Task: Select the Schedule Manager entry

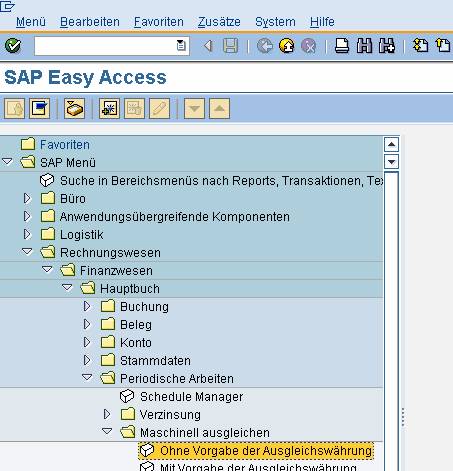Action: pyautogui.click(x=191, y=397)
